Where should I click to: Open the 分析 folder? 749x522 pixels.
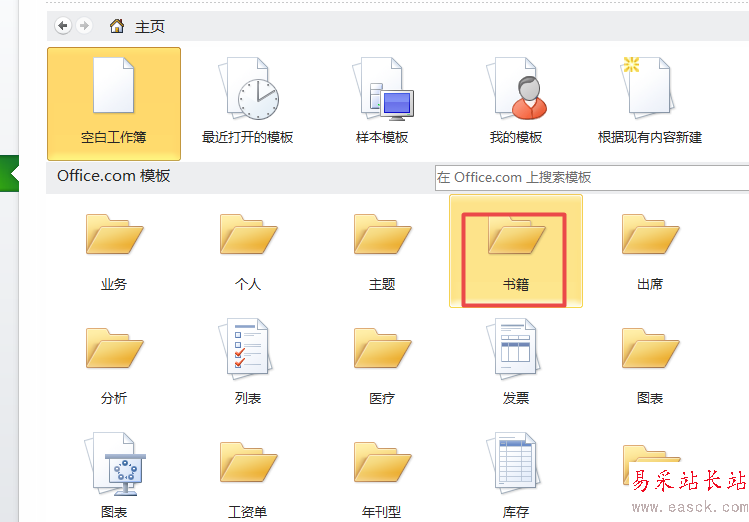[114, 365]
